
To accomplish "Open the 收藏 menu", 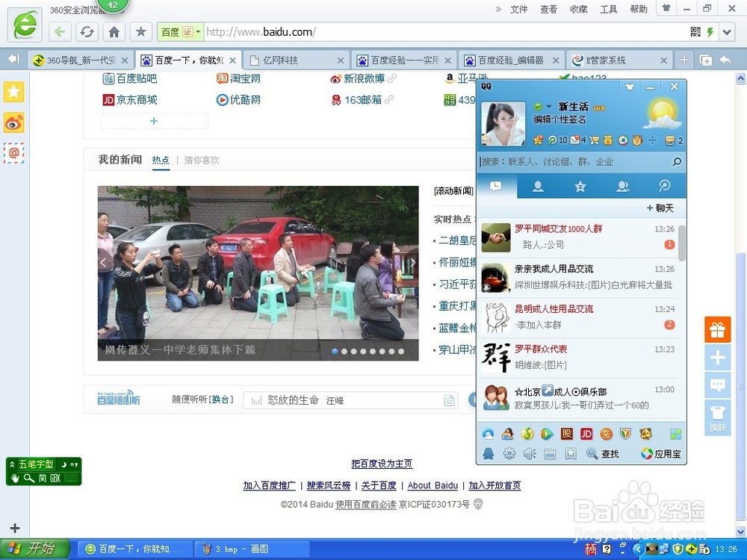I will coord(578,9).
